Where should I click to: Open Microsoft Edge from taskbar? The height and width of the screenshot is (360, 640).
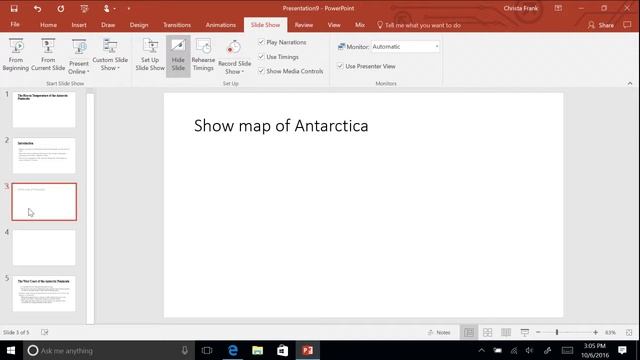(233, 350)
